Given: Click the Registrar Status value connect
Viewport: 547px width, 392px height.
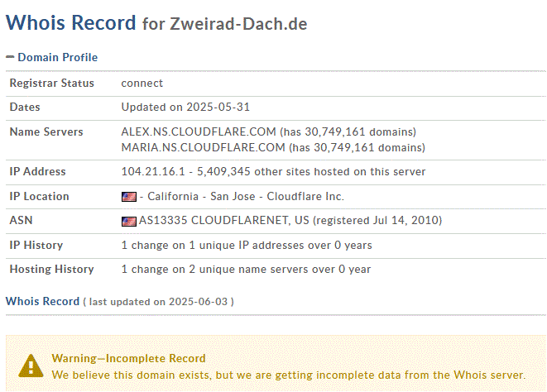Looking at the screenshot, I should pos(142,84).
